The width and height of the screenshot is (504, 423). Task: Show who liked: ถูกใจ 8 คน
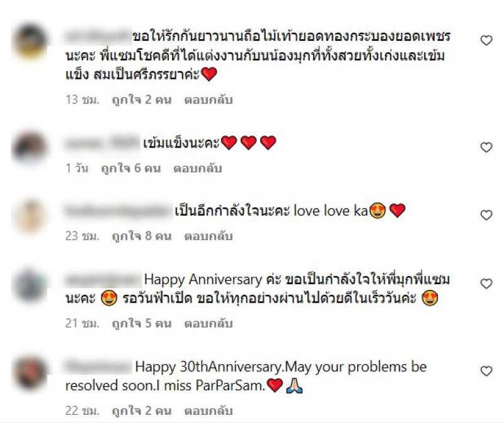pyautogui.click(x=142, y=236)
